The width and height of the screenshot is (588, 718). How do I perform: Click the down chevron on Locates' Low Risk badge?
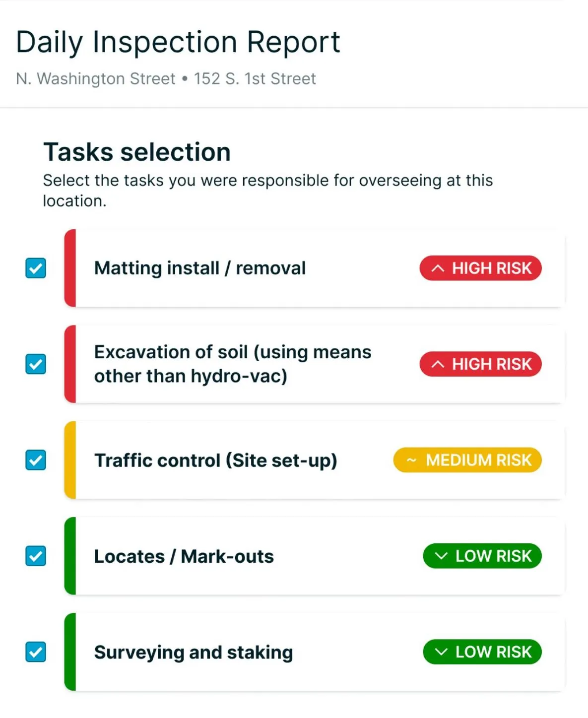click(441, 556)
